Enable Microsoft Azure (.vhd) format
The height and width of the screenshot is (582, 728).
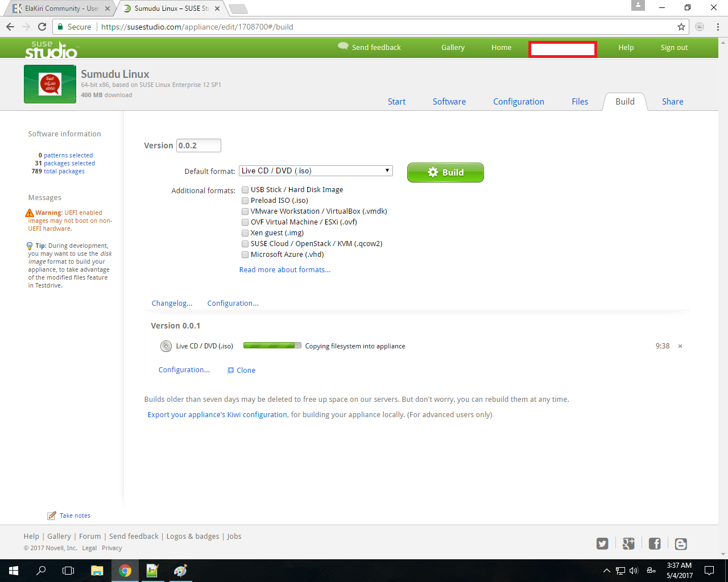245,255
